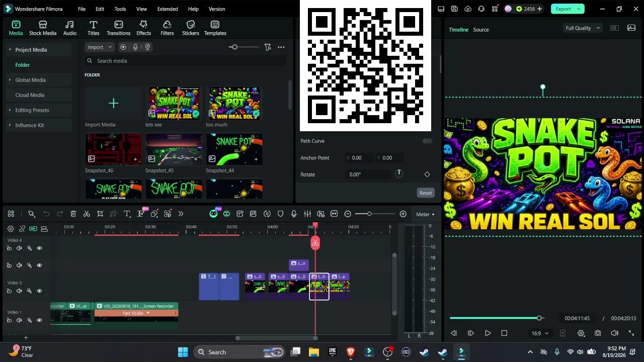Click the record screen icon beside Import
This screenshot has height=362, width=644.
(x=123, y=47)
